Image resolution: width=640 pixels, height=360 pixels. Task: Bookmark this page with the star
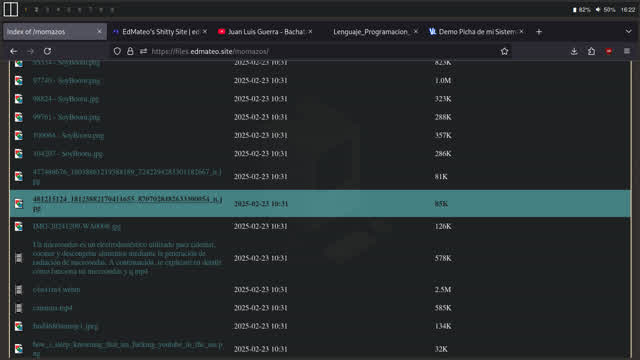504,51
